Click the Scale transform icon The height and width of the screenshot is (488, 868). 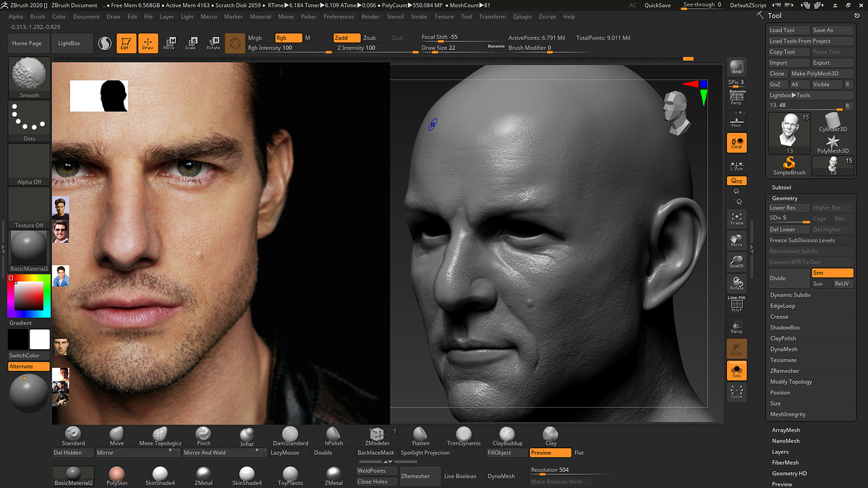pos(191,43)
